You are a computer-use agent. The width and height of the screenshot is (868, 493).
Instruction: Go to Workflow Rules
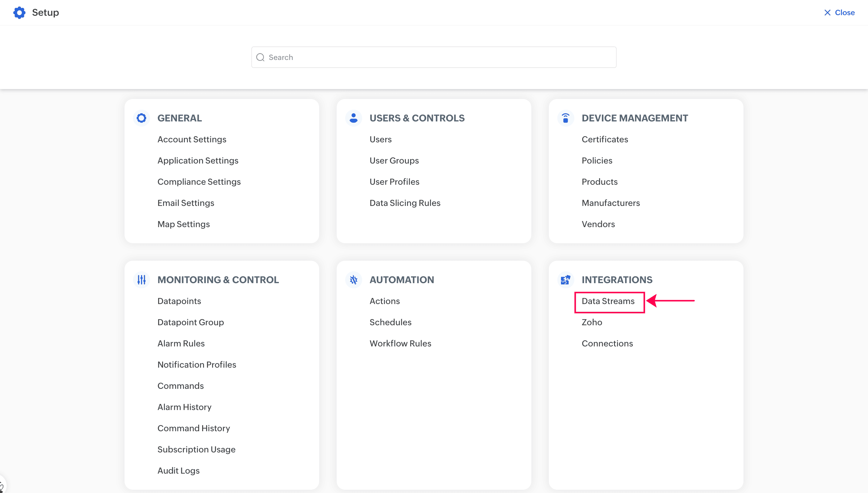(400, 343)
